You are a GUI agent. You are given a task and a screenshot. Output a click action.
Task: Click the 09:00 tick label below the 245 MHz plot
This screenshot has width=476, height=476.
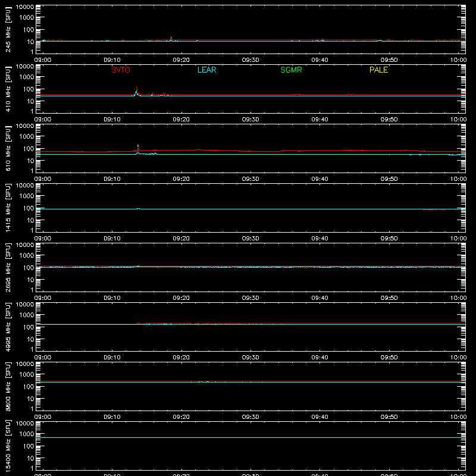(42, 60)
